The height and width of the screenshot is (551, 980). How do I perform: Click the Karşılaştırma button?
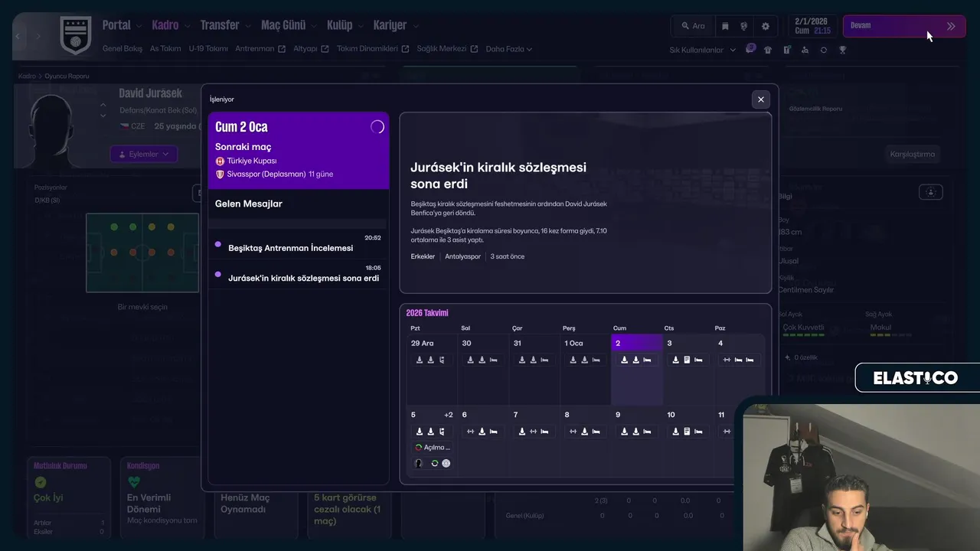[x=913, y=154]
